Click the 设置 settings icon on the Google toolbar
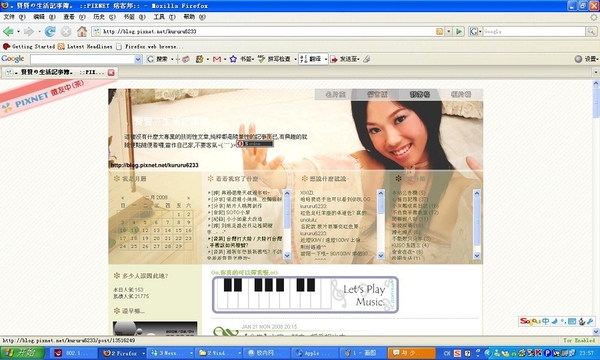Viewport: 600px width, 360px height. (x=578, y=59)
